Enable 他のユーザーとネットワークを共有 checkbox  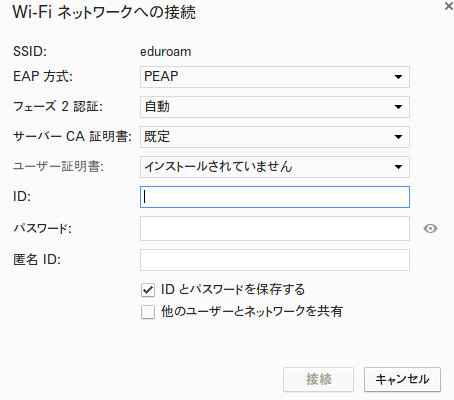coord(148,312)
